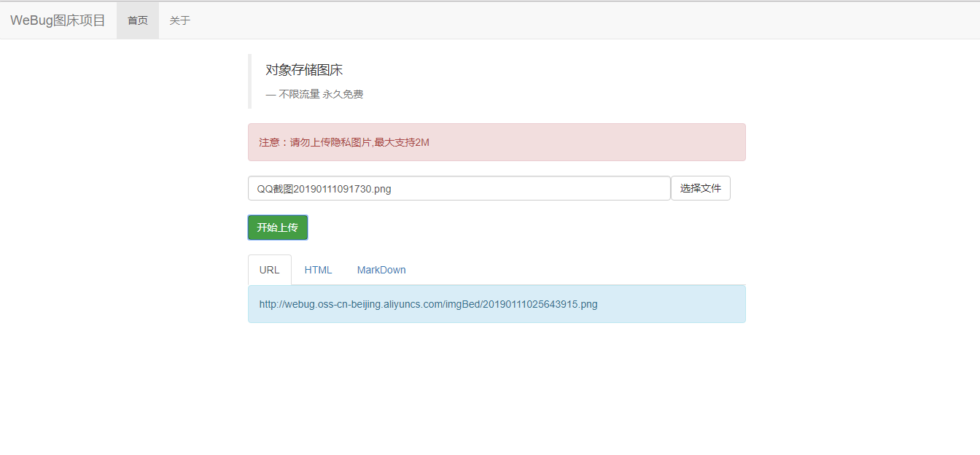Open the MarkDown tab
The height and width of the screenshot is (455, 980).
381,270
